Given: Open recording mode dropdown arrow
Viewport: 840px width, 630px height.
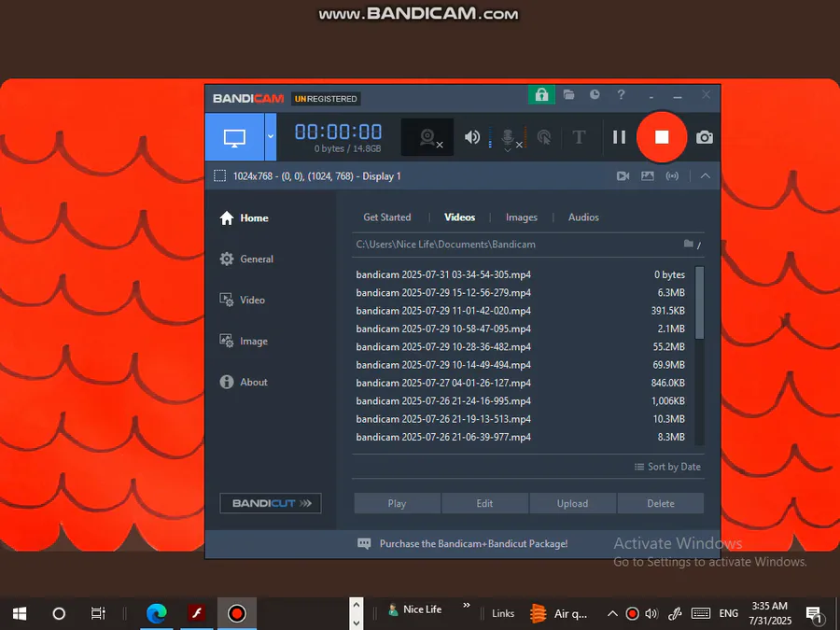Looking at the screenshot, I should 271,137.
